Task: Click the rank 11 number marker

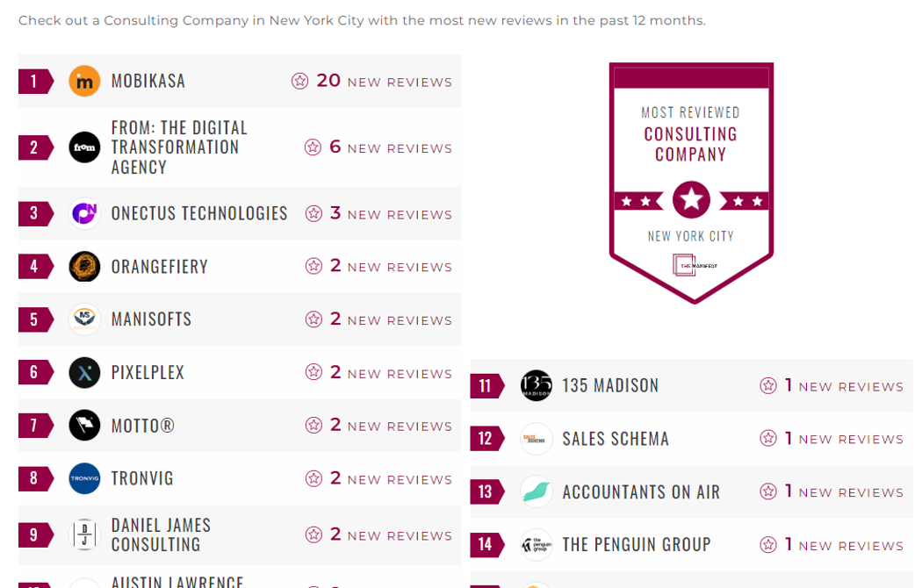Action: click(485, 386)
